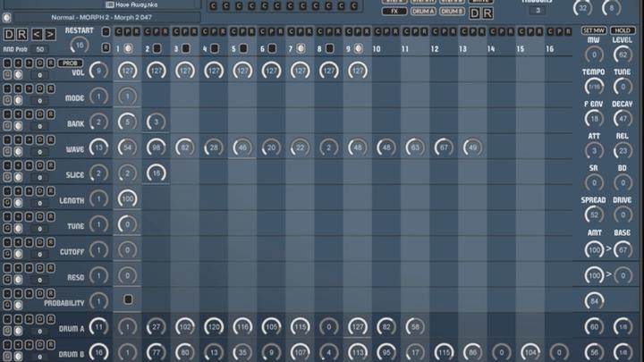Click the RND Prob value field 50
Viewport: 644px width, 362px height.
click(40, 50)
